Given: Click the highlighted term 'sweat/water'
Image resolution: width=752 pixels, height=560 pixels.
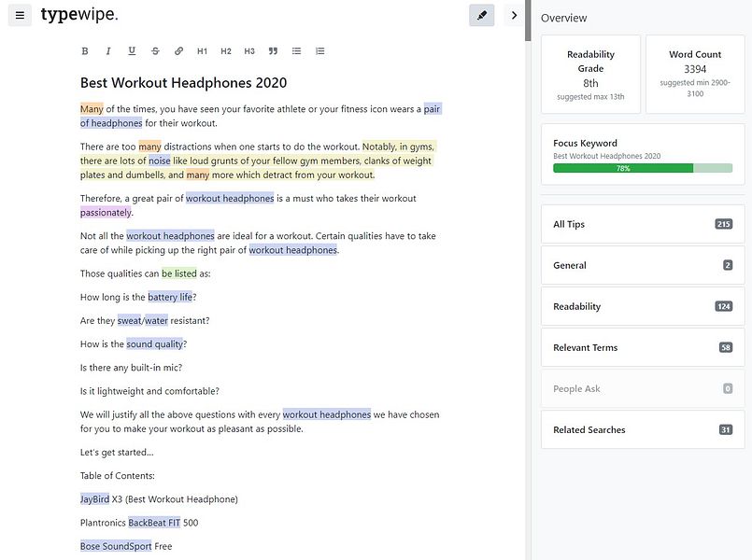Looking at the screenshot, I should pyautogui.click(x=142, y=320).
